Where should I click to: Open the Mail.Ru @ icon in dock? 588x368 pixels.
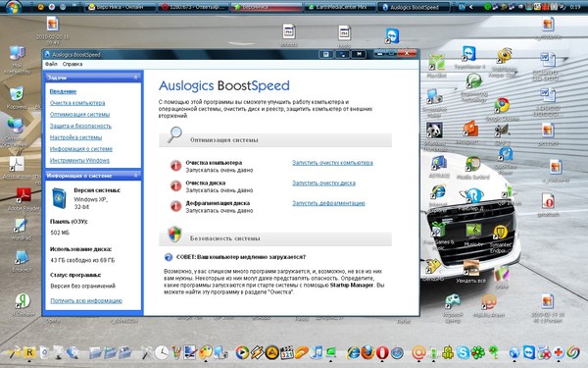pos(418,353)
